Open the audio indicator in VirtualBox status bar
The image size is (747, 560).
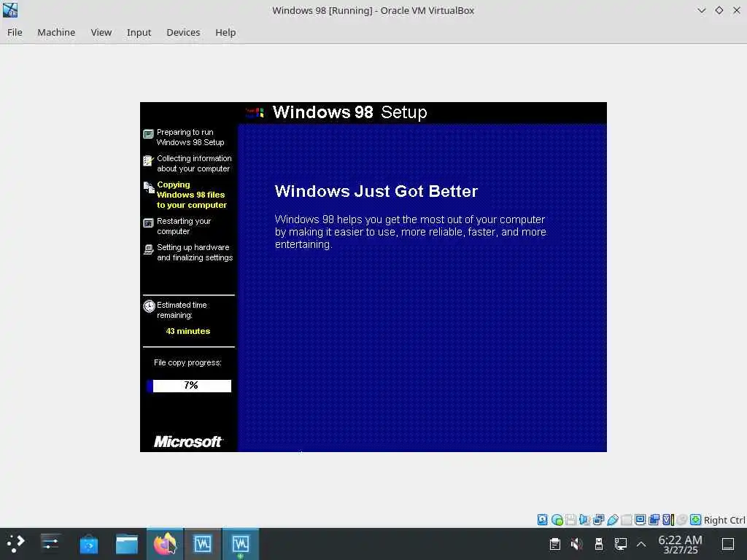[584, 519]
